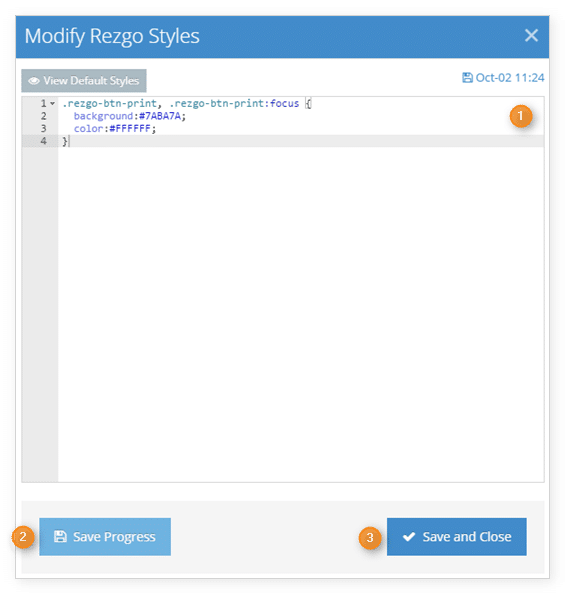The width and height of the screenshot is (565, 594).
Task: Click the floppy disk icon beside Oct-02 11:24
Action: [x=467, y=78]
